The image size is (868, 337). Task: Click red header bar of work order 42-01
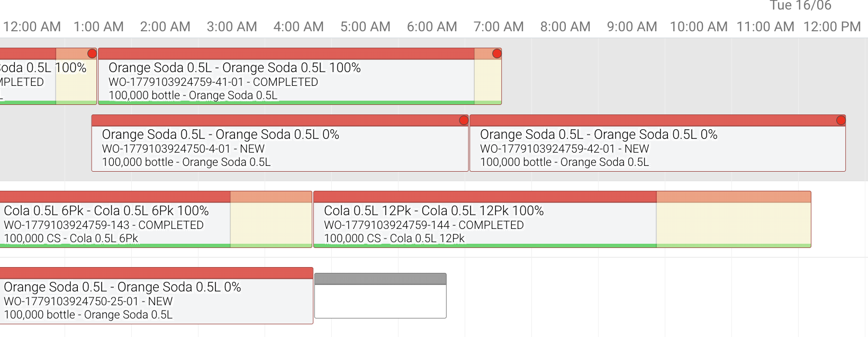tap(657, 120)
